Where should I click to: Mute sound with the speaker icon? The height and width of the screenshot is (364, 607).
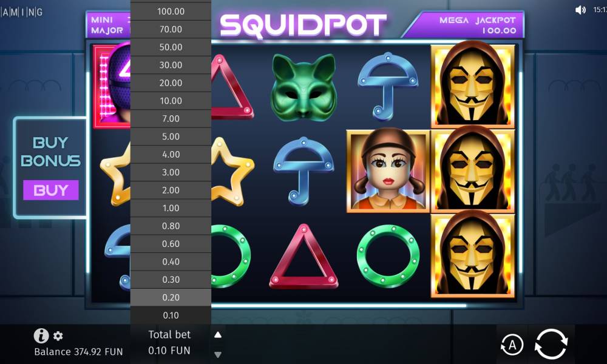click(580, 10)
